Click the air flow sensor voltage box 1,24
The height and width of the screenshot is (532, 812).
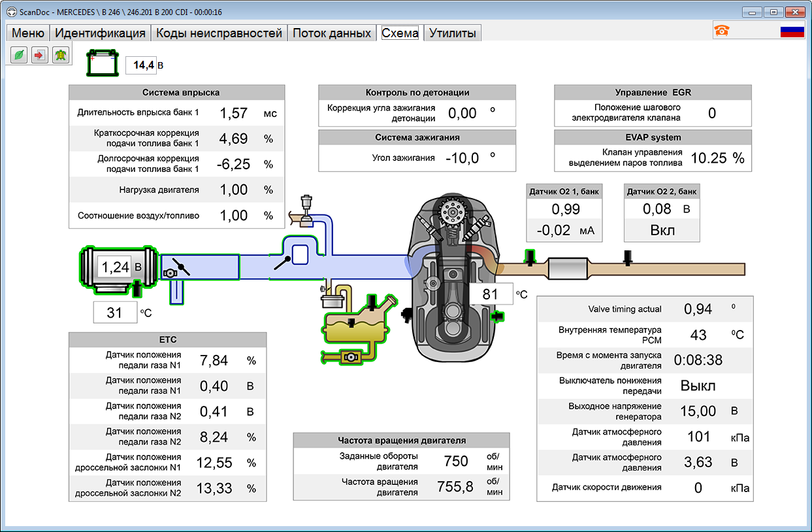point(114,267)
